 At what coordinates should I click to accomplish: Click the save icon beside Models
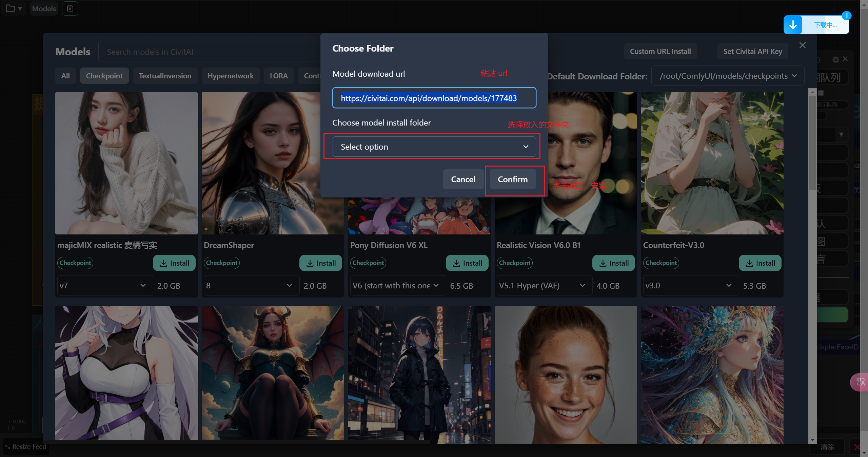click(x=70, y=8)
